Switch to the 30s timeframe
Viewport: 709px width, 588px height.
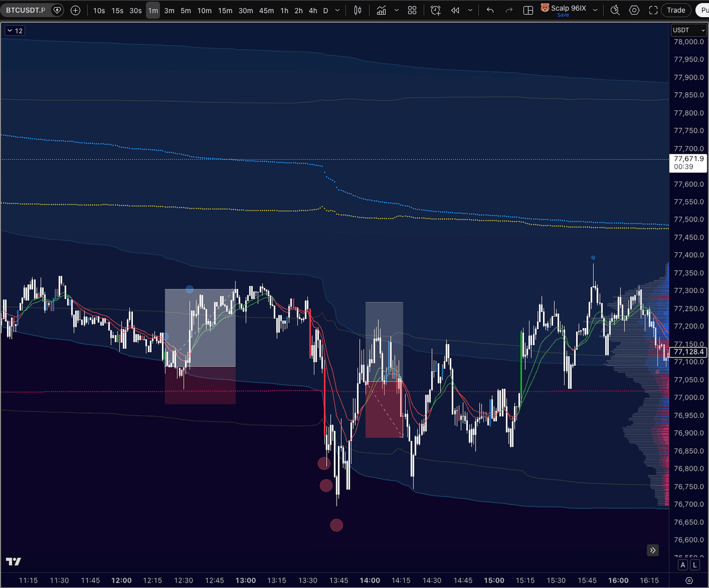point(135,10)
